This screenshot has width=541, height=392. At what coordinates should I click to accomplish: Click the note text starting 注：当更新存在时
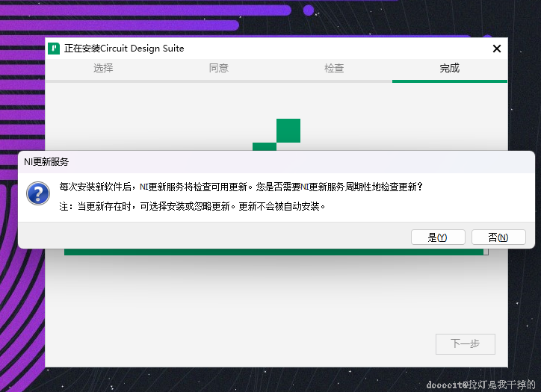(192, 206)
